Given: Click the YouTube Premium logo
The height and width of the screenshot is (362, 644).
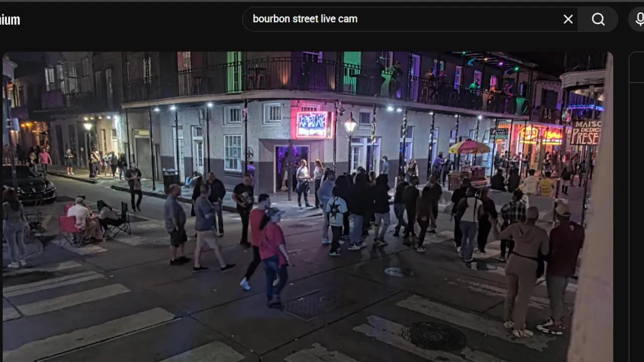Looking at the screenshot, I should (x=10, y=20).
